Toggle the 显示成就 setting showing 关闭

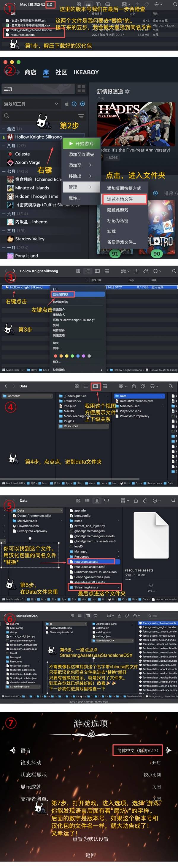click(x=156, y=787)
